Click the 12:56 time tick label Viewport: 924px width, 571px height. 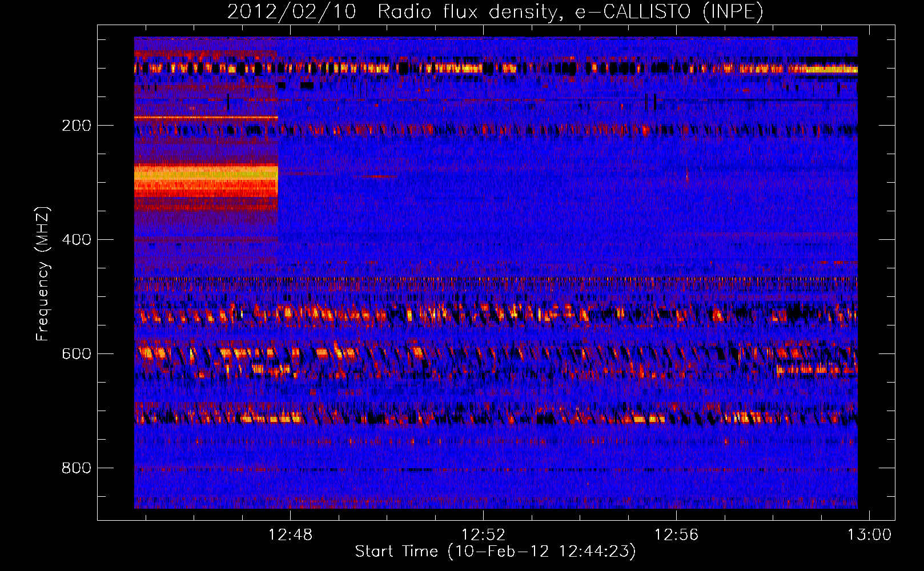click(x=677, y=535)
